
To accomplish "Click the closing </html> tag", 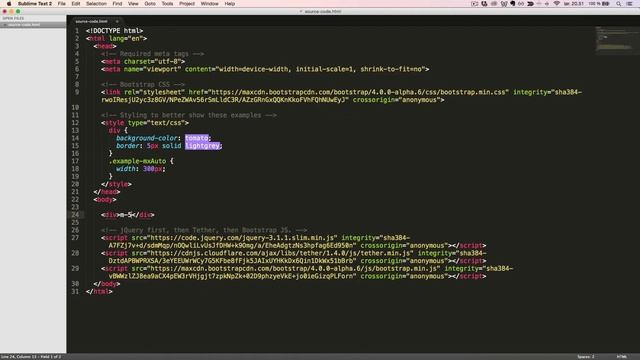I will [99, 292].
